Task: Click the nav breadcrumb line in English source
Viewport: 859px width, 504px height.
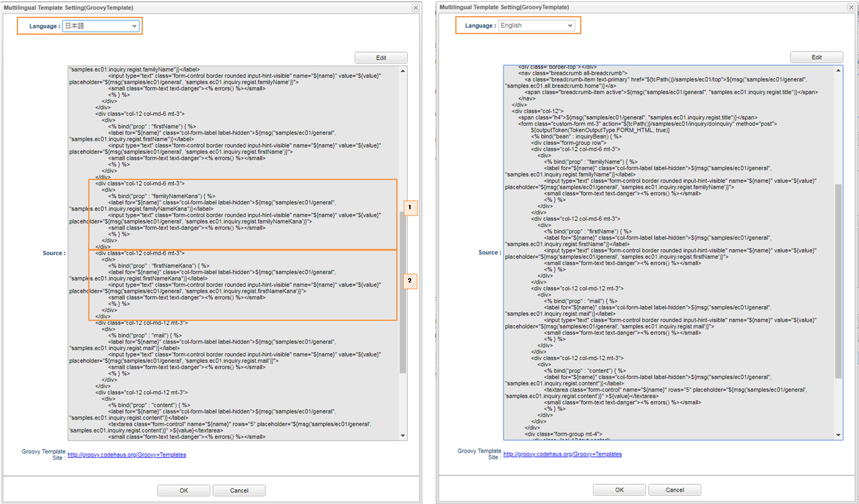Action: click(x=573, y=73)
